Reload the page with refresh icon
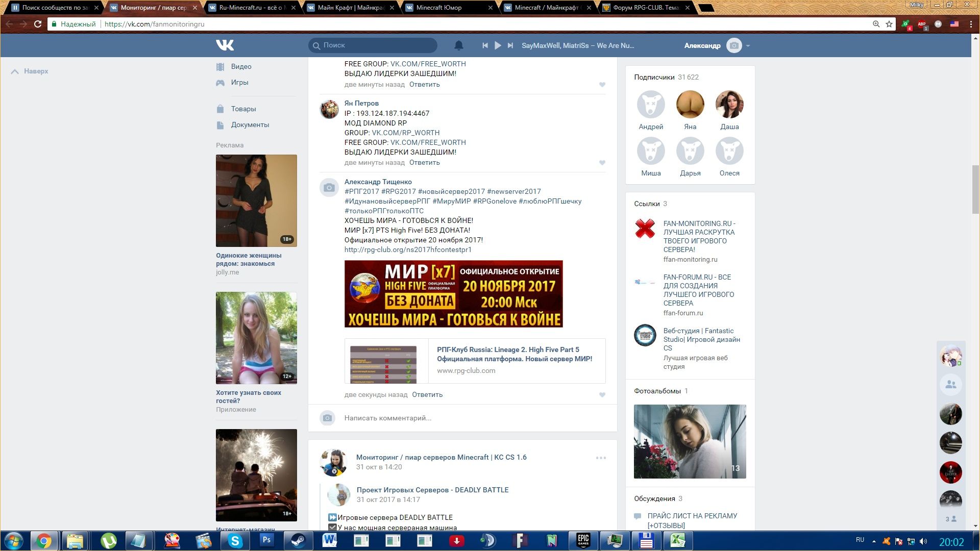Viewport: 980px width, 551px height. 37,24
